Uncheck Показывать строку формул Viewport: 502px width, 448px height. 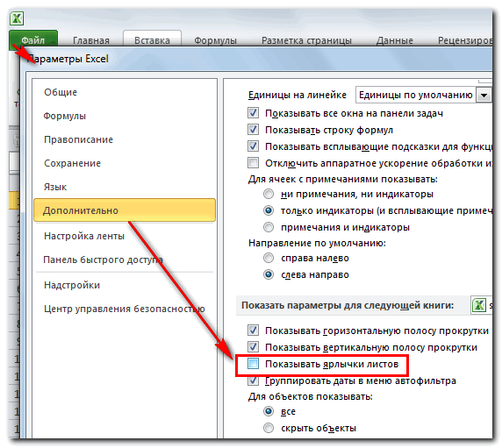pyautogui.click(x=253, y=130)
